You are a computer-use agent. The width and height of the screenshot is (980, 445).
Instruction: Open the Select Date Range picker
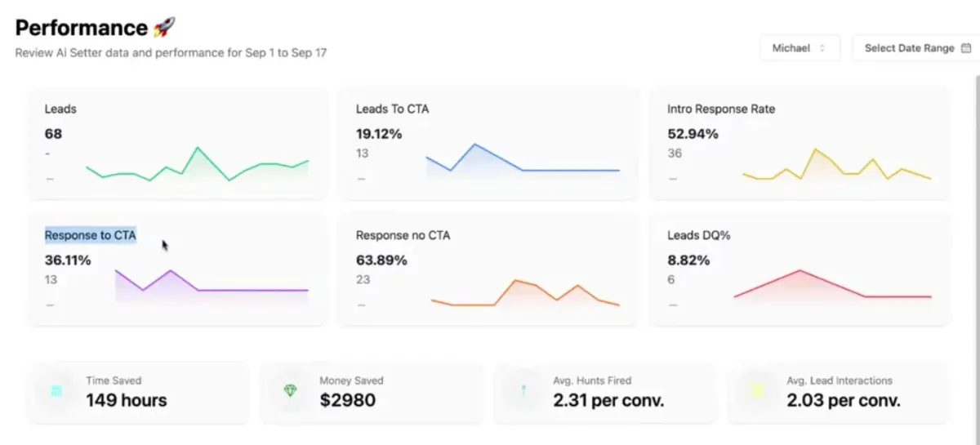915,48
